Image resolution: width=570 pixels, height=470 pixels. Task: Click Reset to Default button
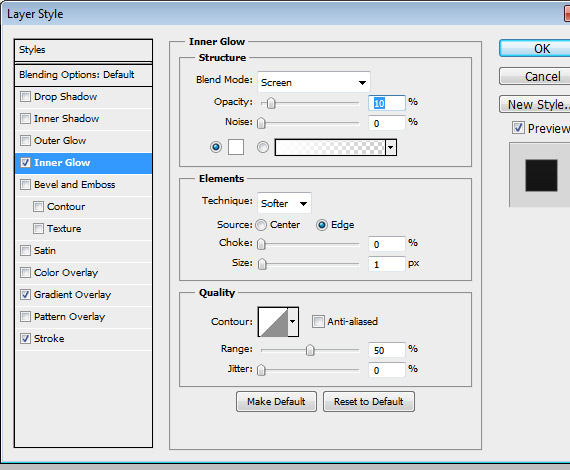pos(369,402)
